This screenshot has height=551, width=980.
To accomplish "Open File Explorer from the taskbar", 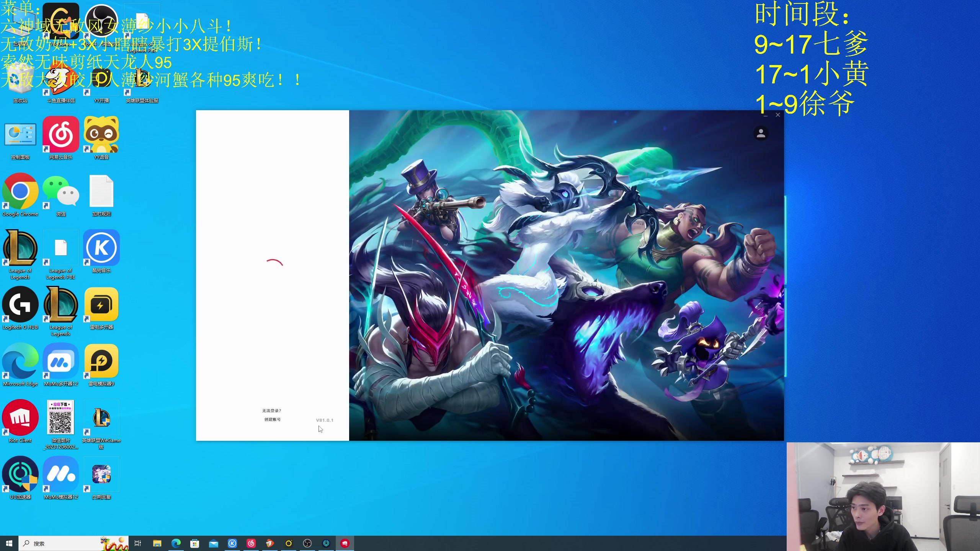I will pos(157,543).
